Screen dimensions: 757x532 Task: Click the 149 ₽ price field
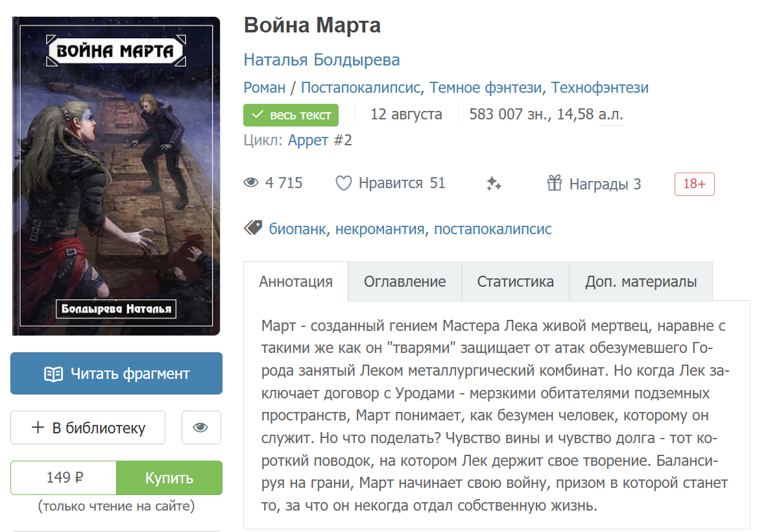point(64,478)
